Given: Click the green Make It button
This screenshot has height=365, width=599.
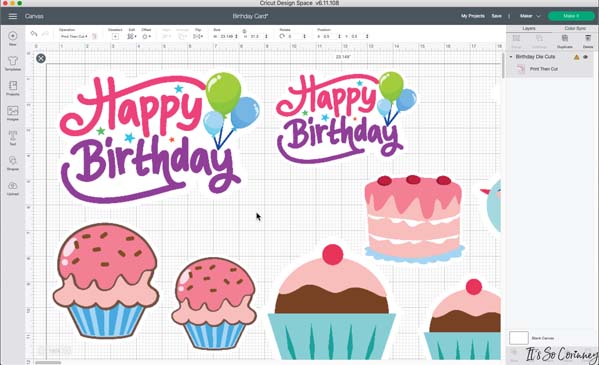Looking at the screenshot, I should (x=571, y=16).
